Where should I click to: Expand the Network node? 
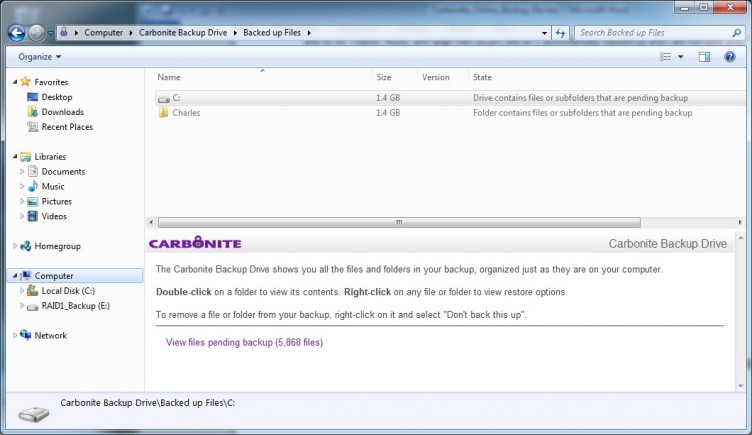coord(15,335)
